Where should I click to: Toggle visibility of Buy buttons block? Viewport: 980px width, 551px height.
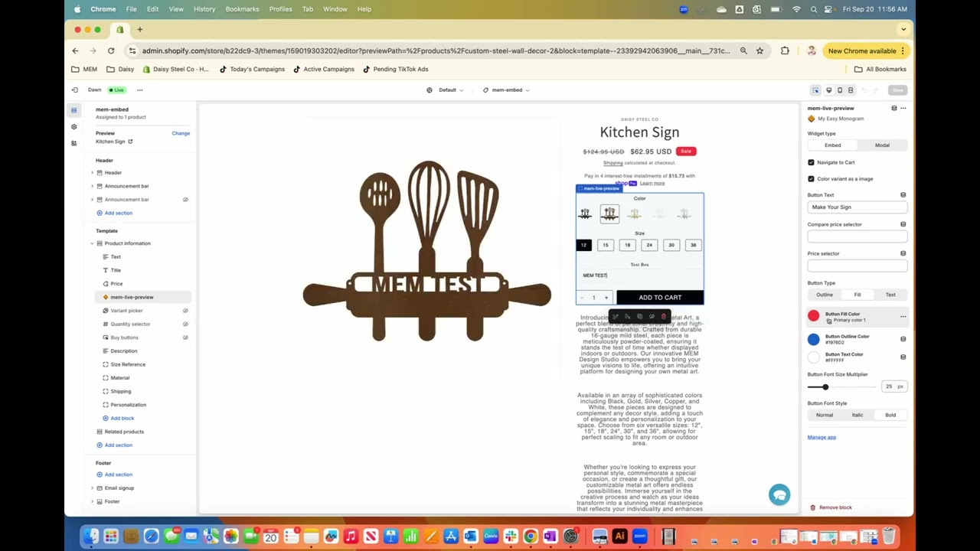pos(185,337)
